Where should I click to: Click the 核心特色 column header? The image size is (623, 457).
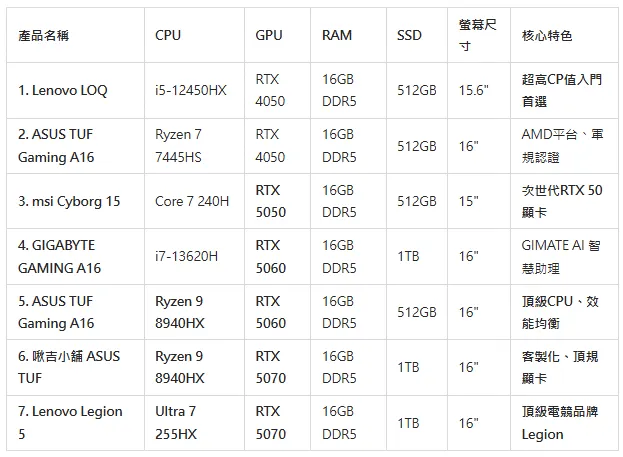point(547,36)
